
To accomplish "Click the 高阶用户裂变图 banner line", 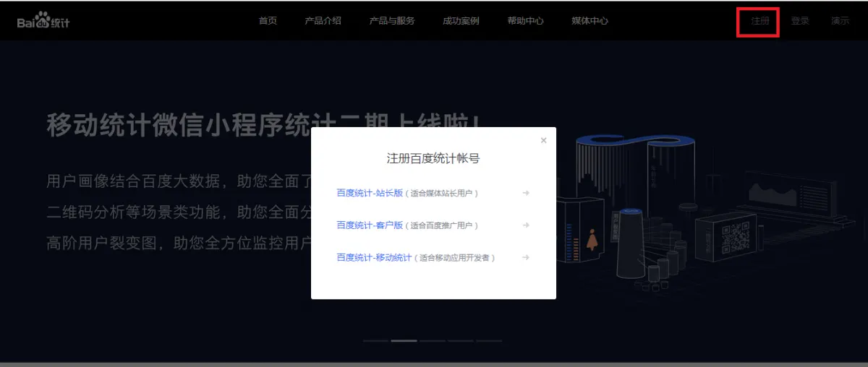I will 179,243.
